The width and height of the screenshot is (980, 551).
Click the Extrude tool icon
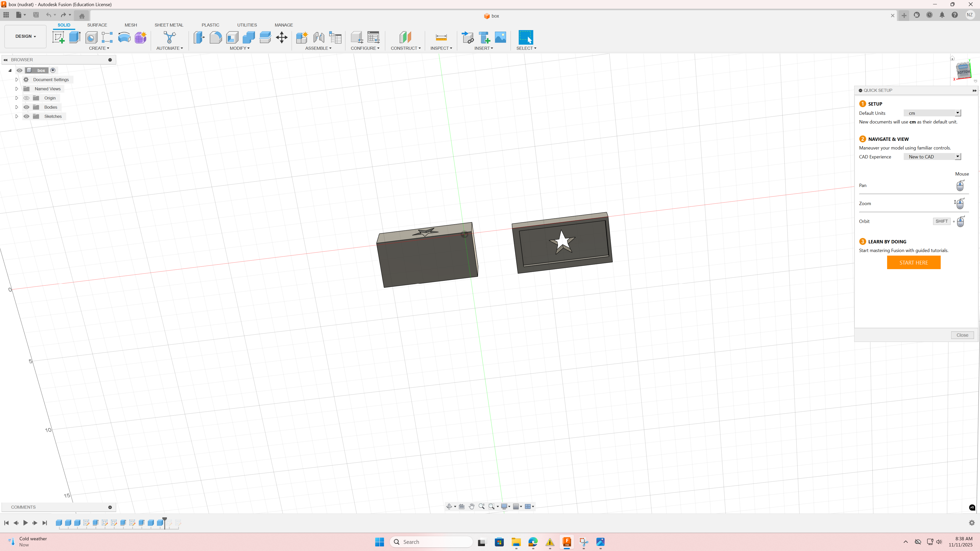click(x=75, y=37)
